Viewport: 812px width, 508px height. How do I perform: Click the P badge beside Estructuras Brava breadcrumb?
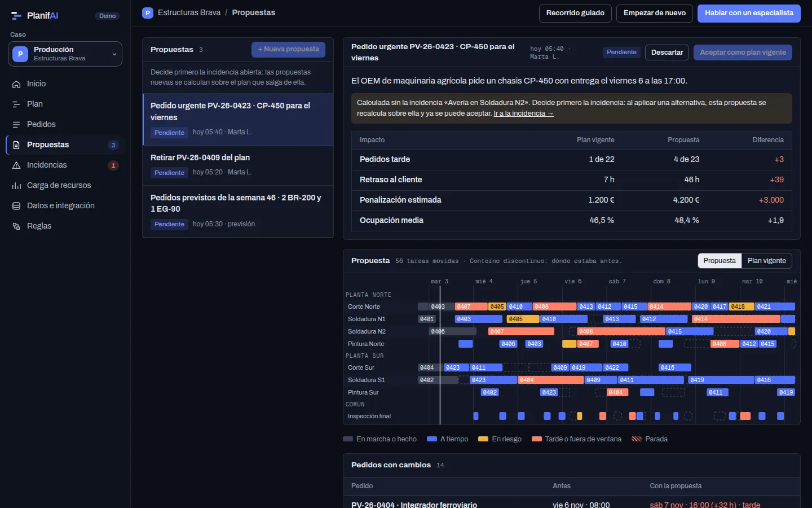pyautogui.click(x=148, y=13)
